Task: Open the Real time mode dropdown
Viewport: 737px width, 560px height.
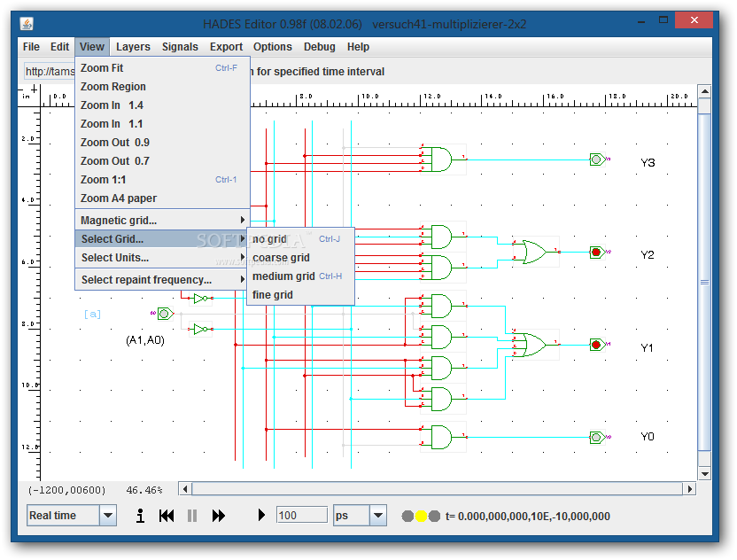Action: 108,516
